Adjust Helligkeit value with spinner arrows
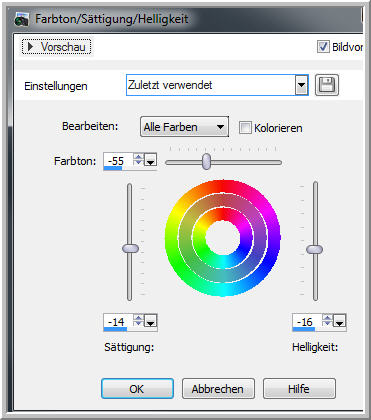Image resolution: width=371 pixels, height=420 pixels. tap(327, 321)
